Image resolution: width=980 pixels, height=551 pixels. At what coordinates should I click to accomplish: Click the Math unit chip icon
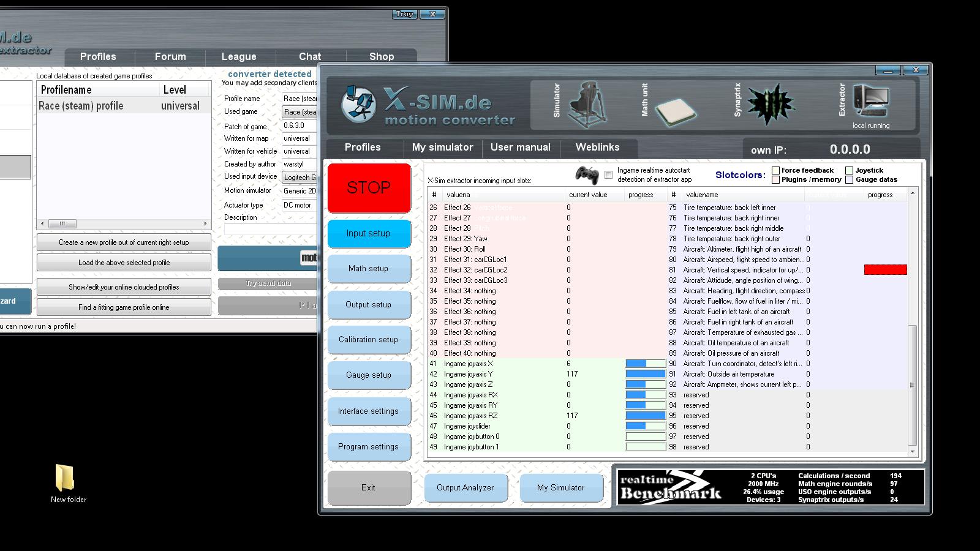(675, 110)
